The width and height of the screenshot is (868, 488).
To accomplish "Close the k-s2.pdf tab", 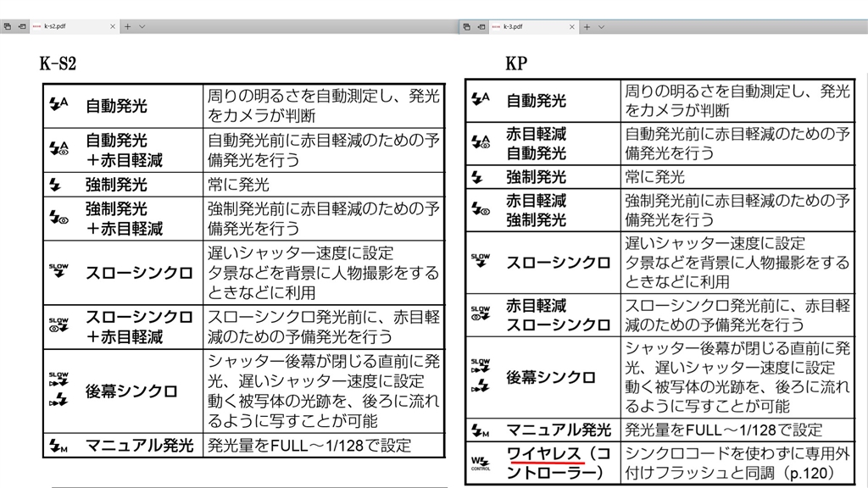I will point(113,26).
